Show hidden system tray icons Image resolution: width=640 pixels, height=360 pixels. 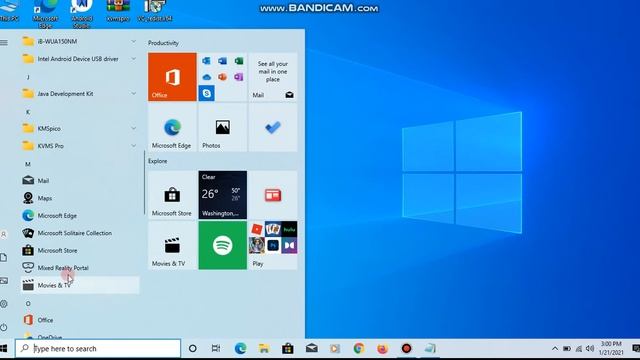click(555, 349)
